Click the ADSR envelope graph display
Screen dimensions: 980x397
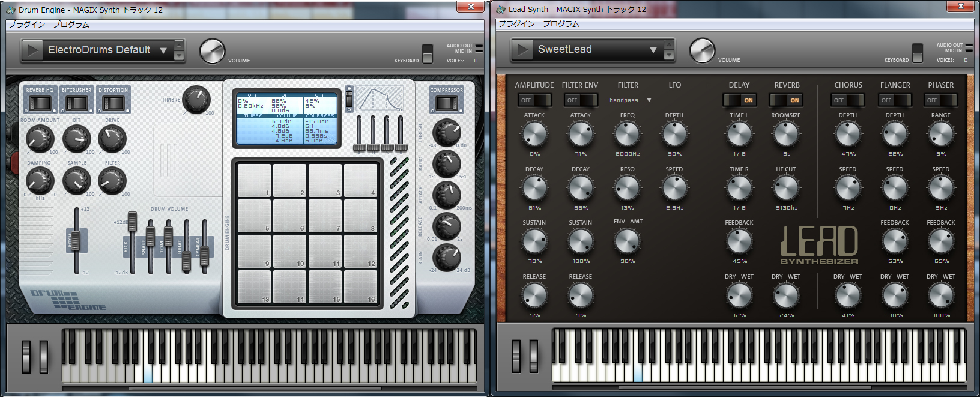380,98
